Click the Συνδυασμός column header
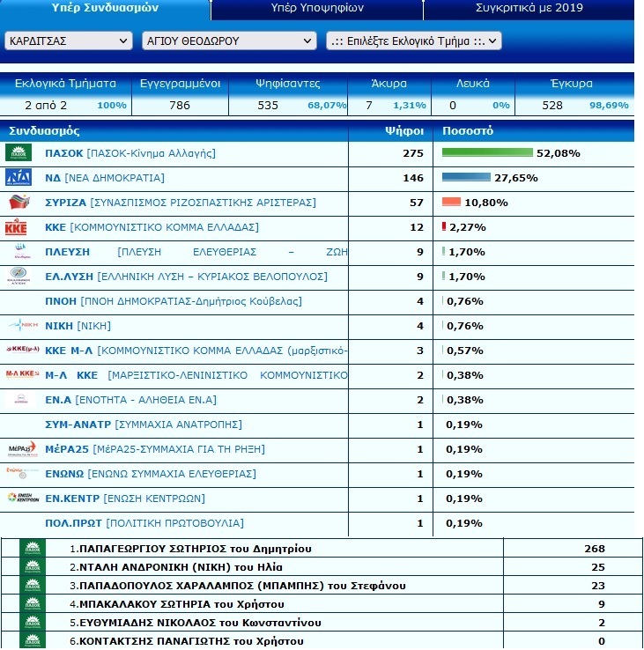 coord(44,130)
